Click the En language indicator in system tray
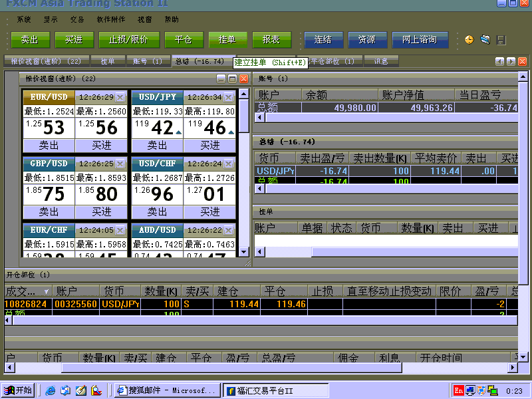532x399 pixels. (459, 390)
